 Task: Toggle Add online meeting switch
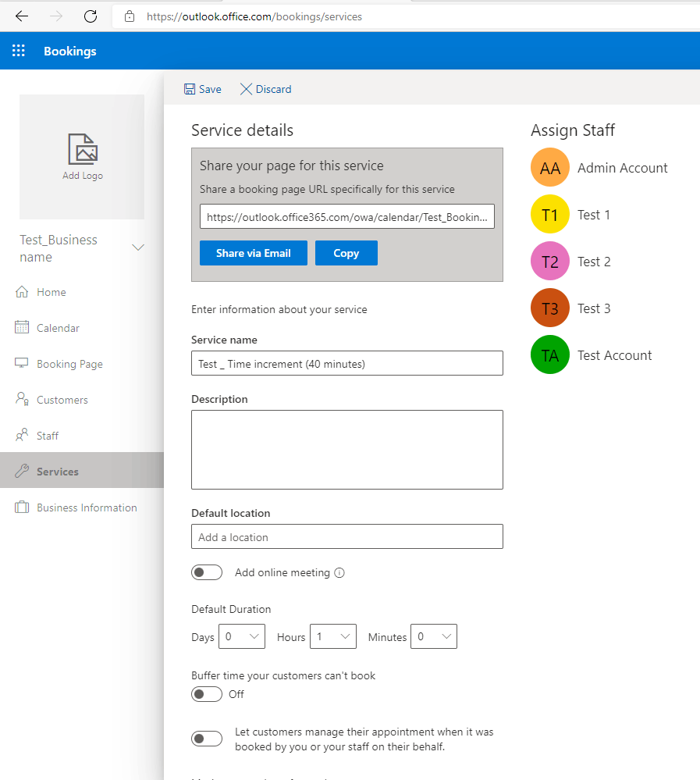(207, 572)
